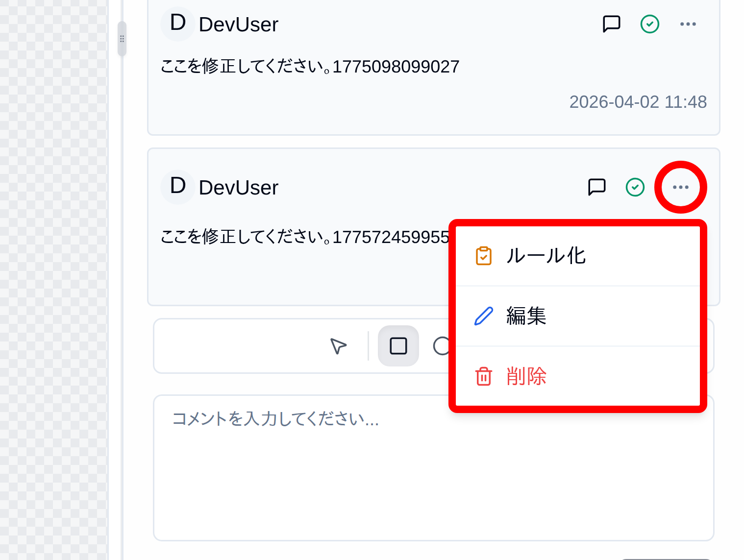The width and height of the screenshot is (744, 560).
Task: Open the options menu on first comment
Action: (688, 24)
